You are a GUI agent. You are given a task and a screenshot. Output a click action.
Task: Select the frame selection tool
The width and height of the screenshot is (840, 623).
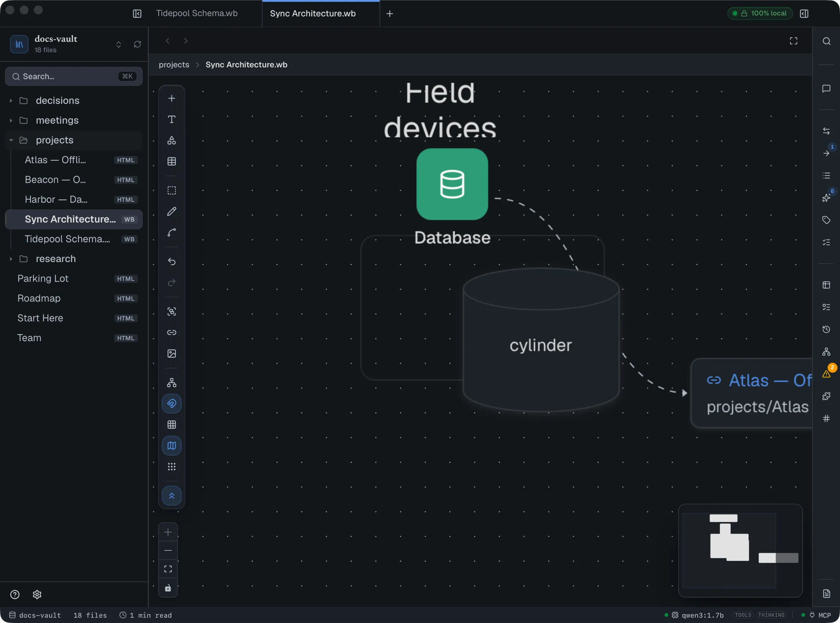pyautogui.click(x=171, y=190)
